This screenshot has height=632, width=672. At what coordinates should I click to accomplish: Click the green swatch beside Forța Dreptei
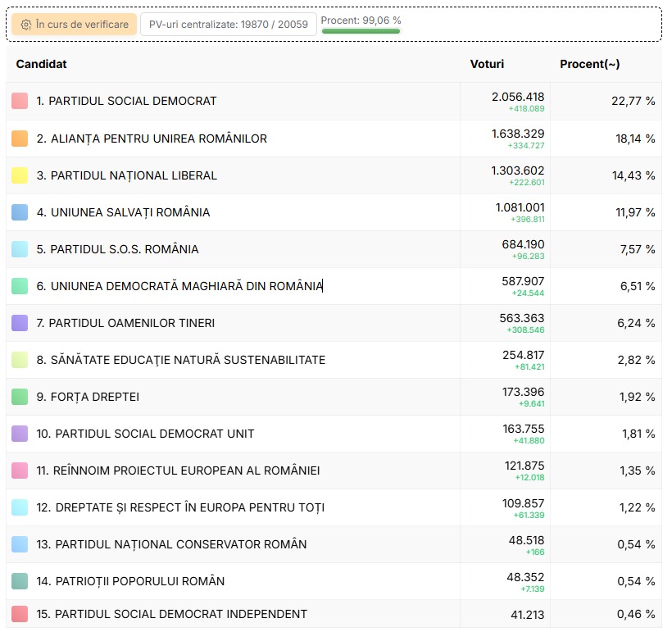pyautogui.click(x=20, y=397)
